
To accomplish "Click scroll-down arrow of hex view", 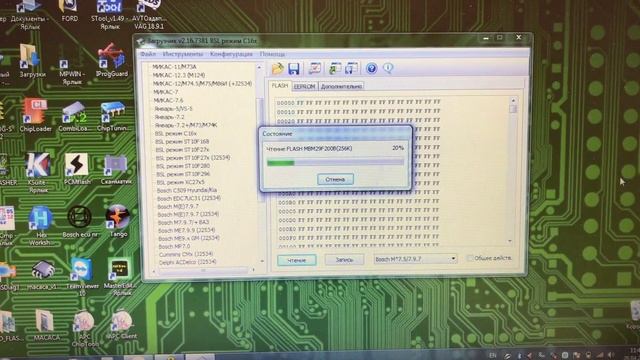I will [x=510, y=242].
